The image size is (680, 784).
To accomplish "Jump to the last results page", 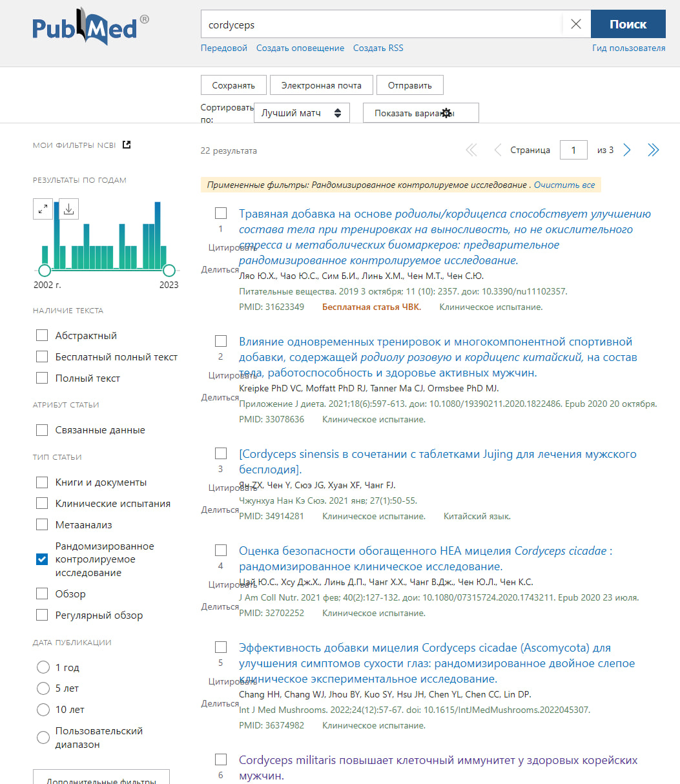I will (x=654, y=150).
